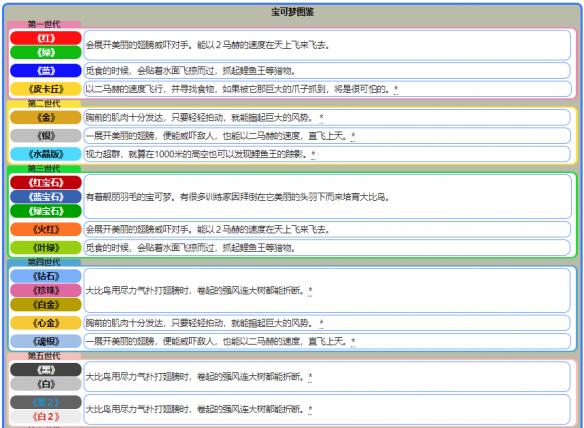
Task: Click the footnote asterisk in 《皮卡丘》 entry
Action: tap(396, 89)
